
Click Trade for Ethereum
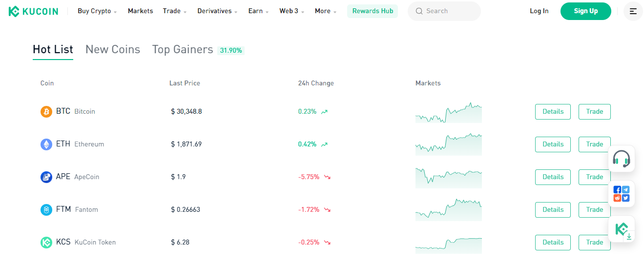point(595,144)
